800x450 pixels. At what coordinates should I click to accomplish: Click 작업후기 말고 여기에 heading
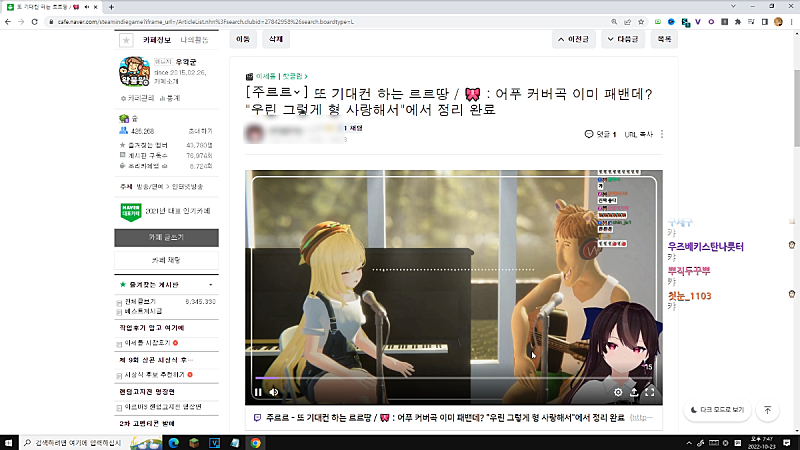pos(152,328)
